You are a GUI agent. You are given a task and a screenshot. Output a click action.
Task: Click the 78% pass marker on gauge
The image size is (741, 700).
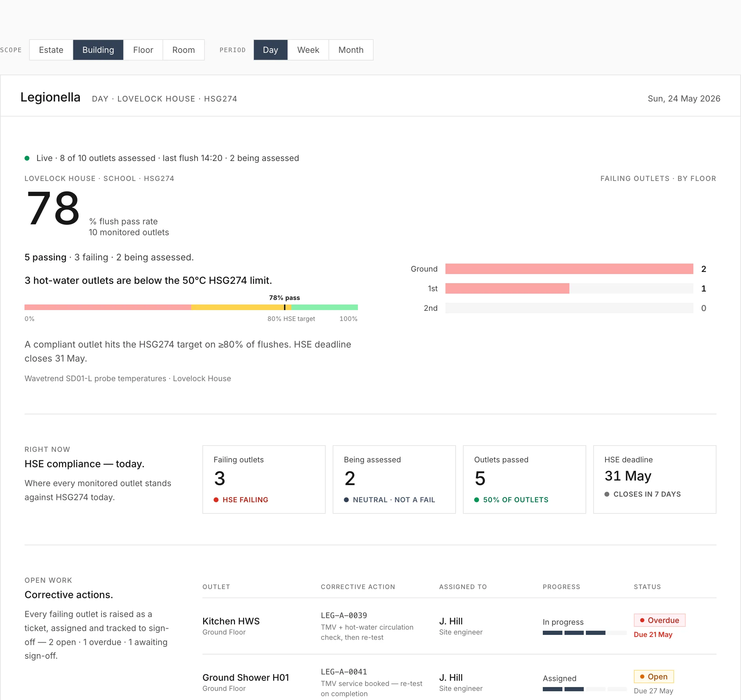click(x=284, y=307)
